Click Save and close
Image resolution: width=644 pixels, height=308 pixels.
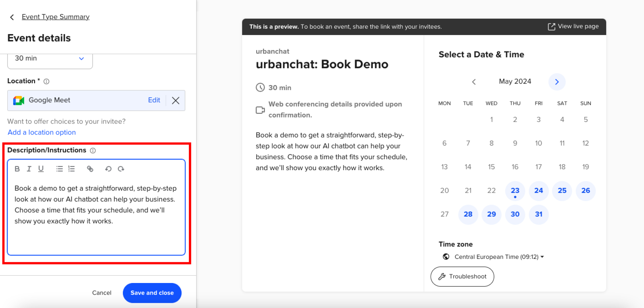tap(152, 293)
